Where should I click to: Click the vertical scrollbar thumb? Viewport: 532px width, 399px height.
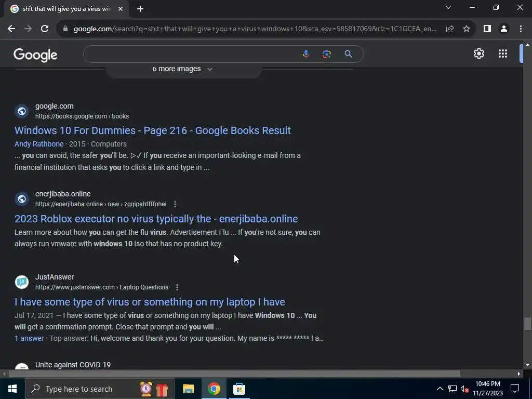point(527,323)
